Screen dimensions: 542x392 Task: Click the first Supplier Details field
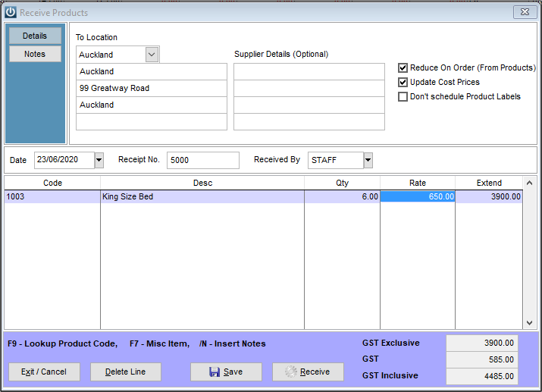tap(309, 71)
